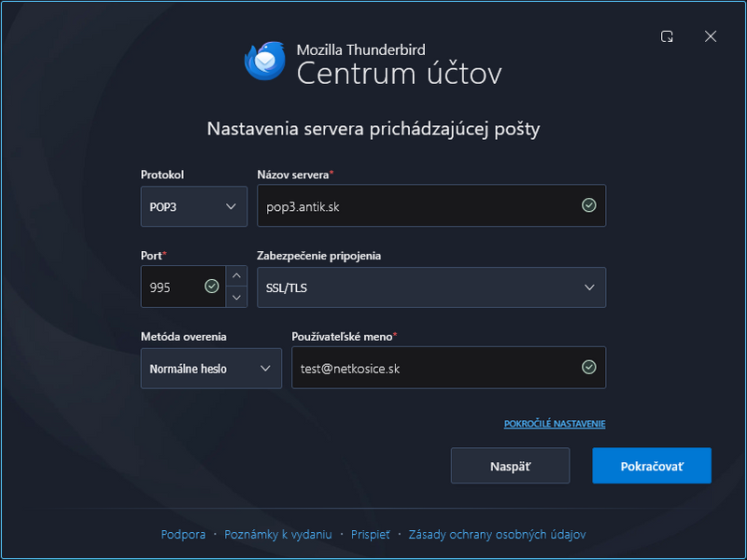This screenshot has width=747, height=560.
Task: Open the Metóda overenia dropdown
Action: 211,368
